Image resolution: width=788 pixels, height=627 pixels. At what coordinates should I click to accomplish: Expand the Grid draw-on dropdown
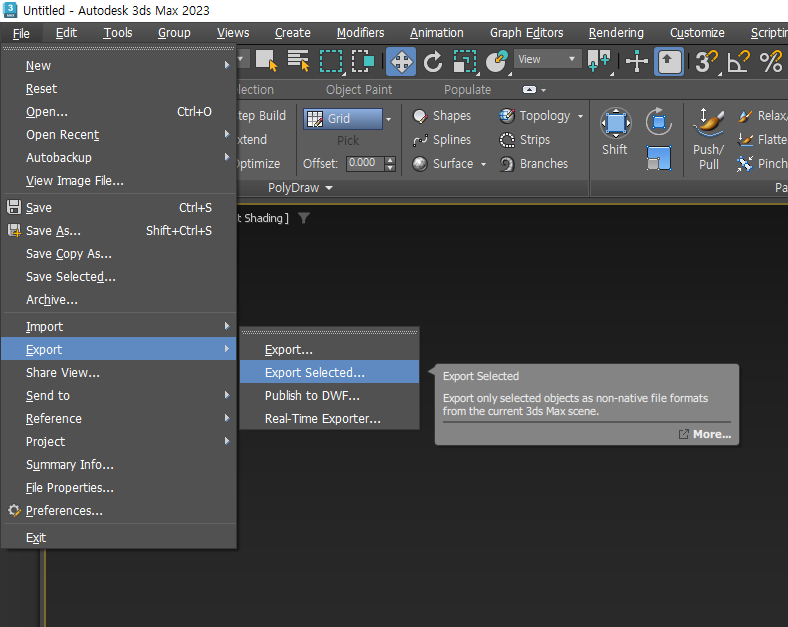pyautogui.click(x=389, y=119)
